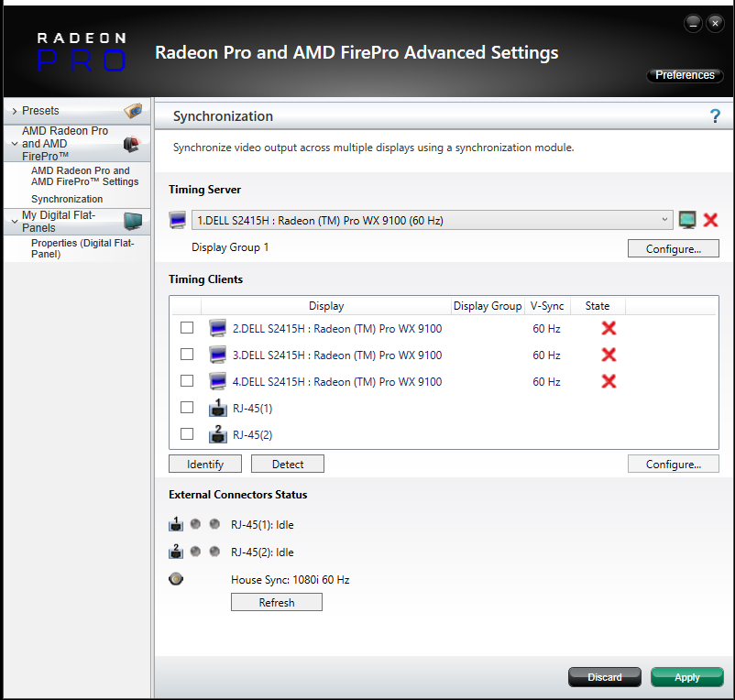Click the Presets toolbox icon
Image resolution: width=735 pixels, height=700 pixels.
(x=133, y=111)
